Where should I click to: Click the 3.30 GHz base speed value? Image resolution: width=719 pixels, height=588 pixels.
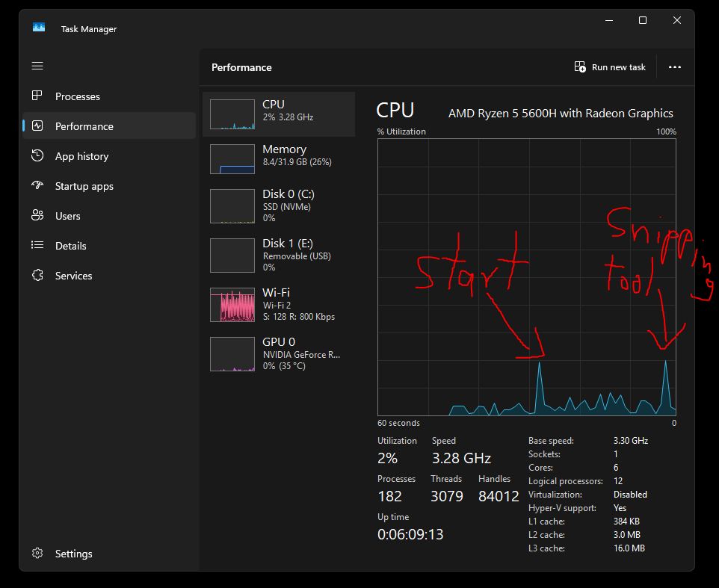pyautogui.click(x=631, y=440)
